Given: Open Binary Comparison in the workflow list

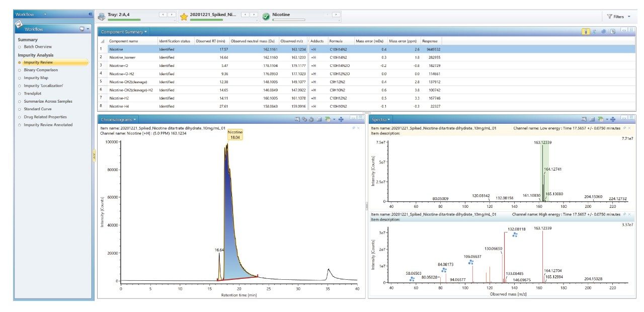Looking at the screenshot, I should tap(41, 70).
